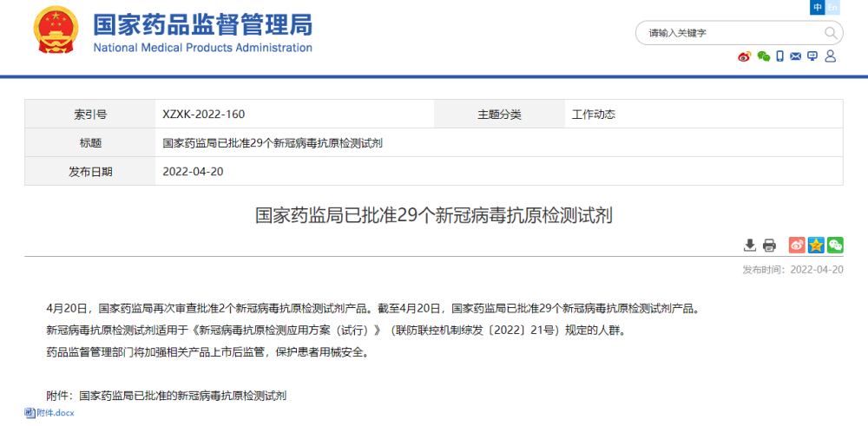Print the article with printer icon
Image resolution: width=868 pixels, height=426 pixels.
[x=769, y=246]
